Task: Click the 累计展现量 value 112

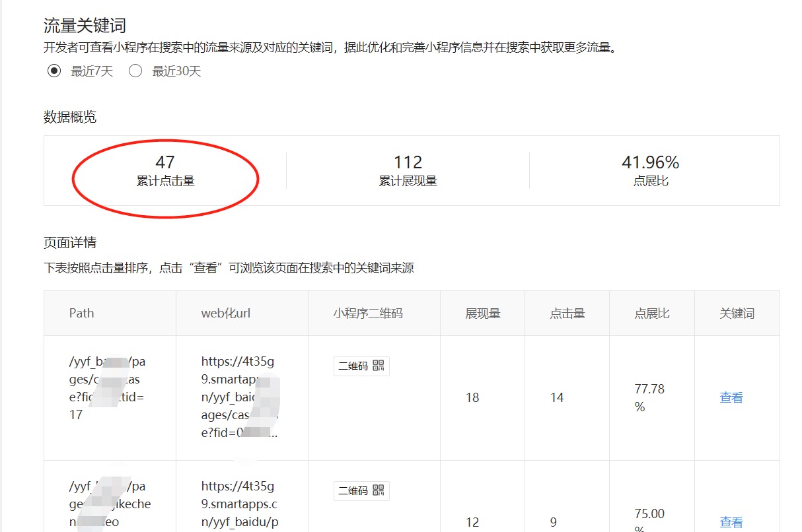Action: click(x=408, y=162)
